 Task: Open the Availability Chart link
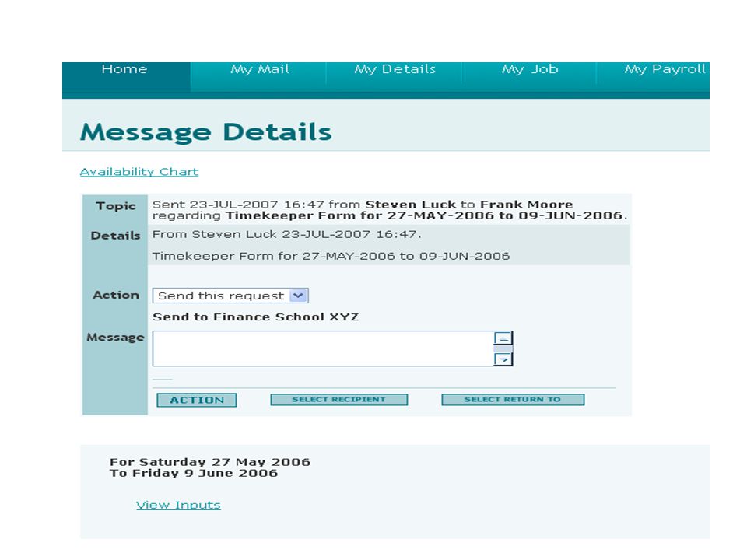point(139,172)
